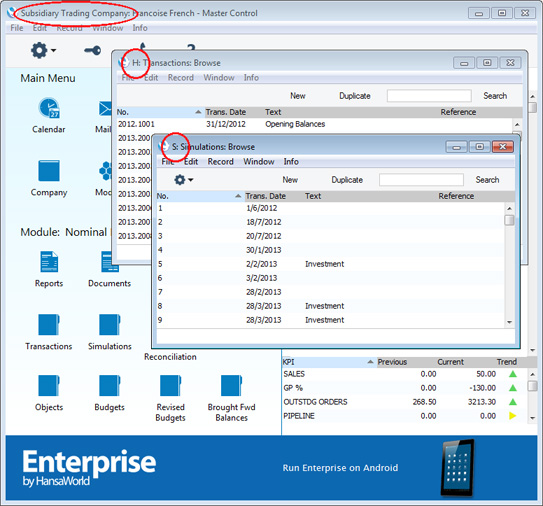Open Window menu in Simulations window
This screenshot has height=506, width=543.
coord(259,162)
